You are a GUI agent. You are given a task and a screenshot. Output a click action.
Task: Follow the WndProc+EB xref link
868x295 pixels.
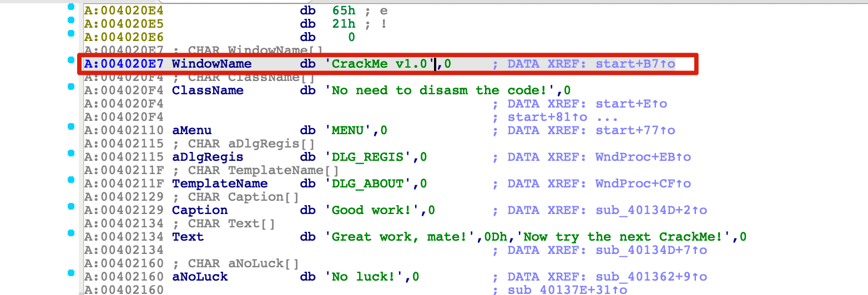point(643,157)
